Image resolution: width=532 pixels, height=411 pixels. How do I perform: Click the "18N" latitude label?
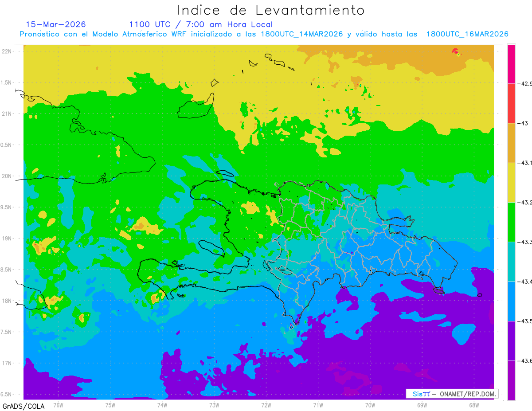7,301
